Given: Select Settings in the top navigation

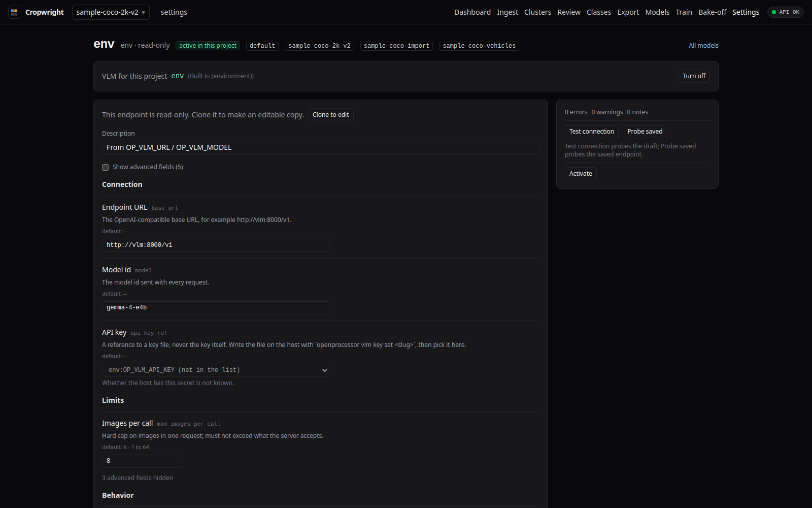Looking at the screenshot, I should [x=746, y=12].
